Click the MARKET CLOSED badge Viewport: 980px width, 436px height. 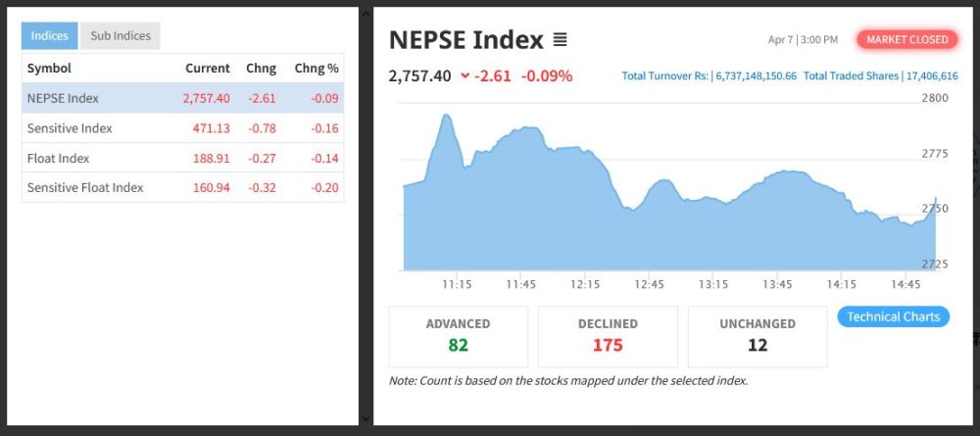(907, 39)
